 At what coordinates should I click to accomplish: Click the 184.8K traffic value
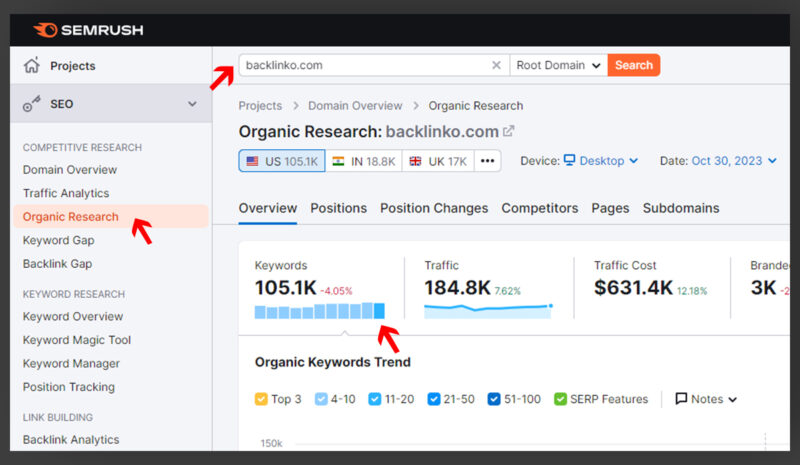click(x=458, y=288)
